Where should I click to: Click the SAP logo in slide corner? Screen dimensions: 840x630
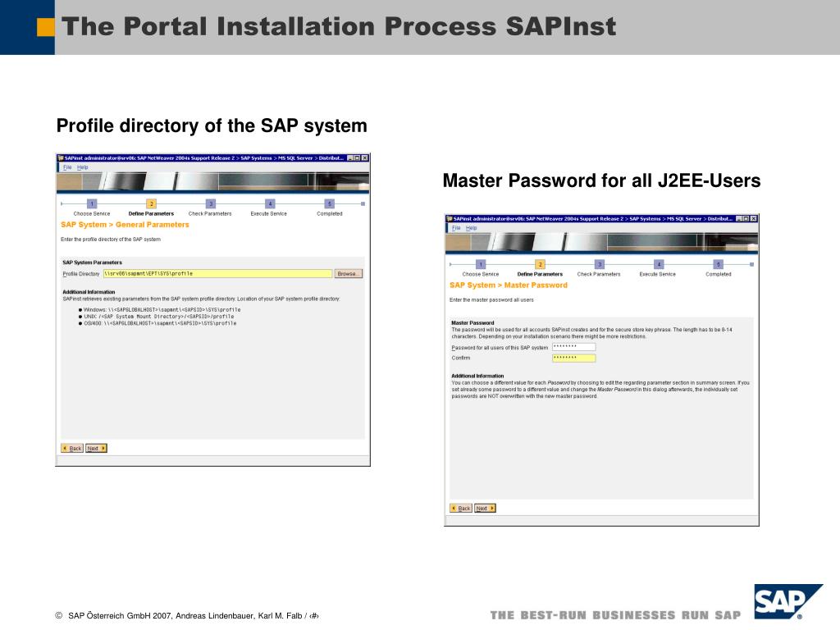pyautogui.click(x=788, y=601)
